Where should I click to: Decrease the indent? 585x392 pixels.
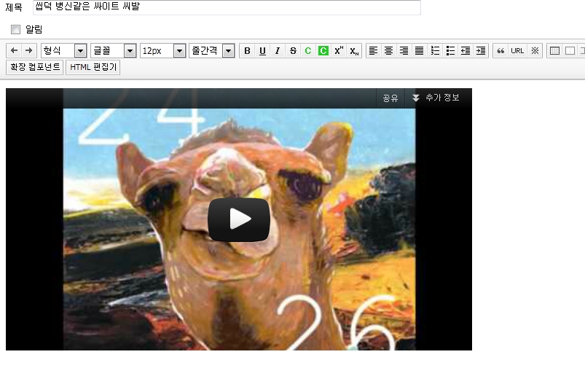pyautogui.click(x=466, y=51)
